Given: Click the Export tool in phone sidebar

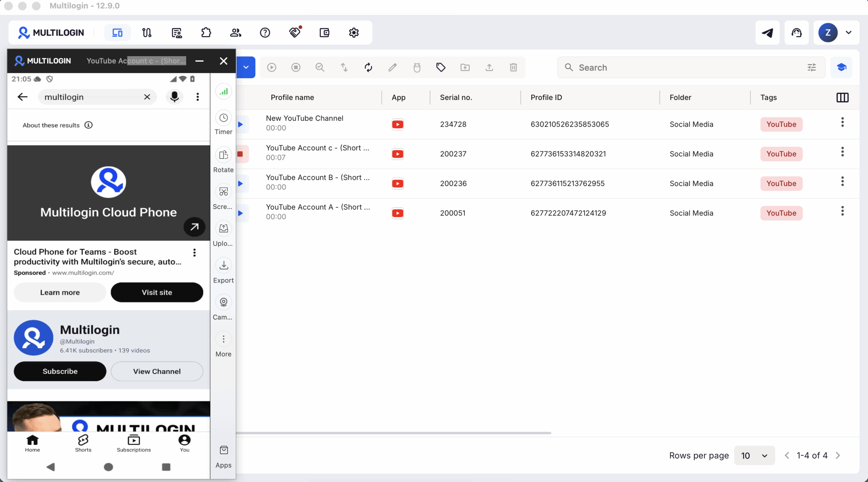Looking at the screenshot, I should (x=223, y=271).
